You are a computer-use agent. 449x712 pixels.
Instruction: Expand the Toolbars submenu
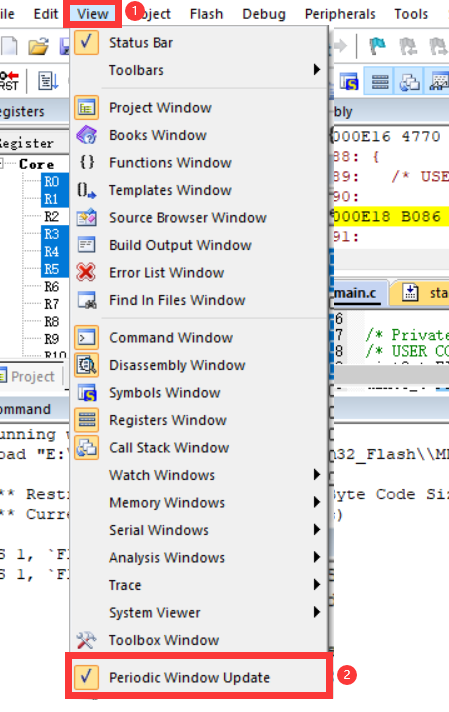click(199, 70)
